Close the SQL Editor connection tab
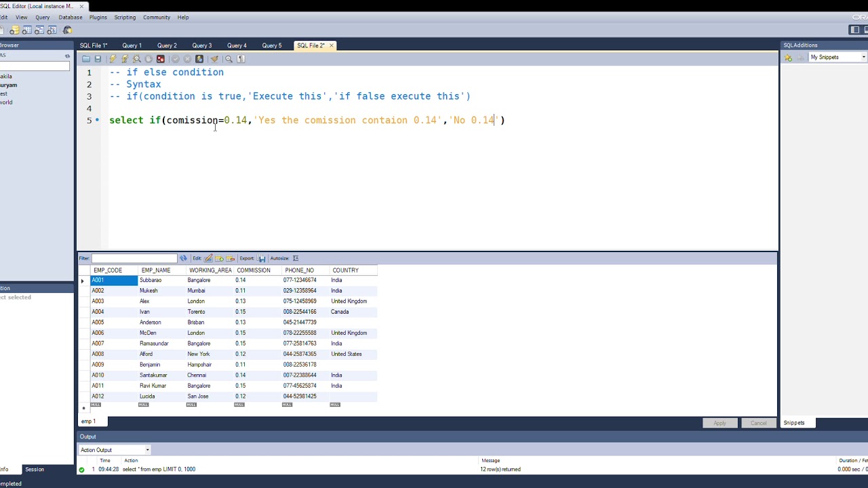The width and height of the screenshot is (868, 488). pyautogui.click(x=81, y=6)
